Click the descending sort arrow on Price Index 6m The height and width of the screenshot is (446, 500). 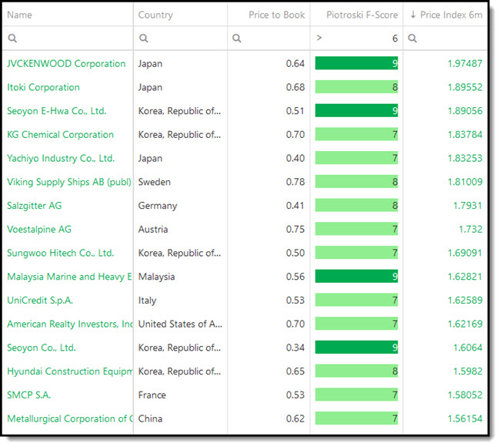click(413, 15)
